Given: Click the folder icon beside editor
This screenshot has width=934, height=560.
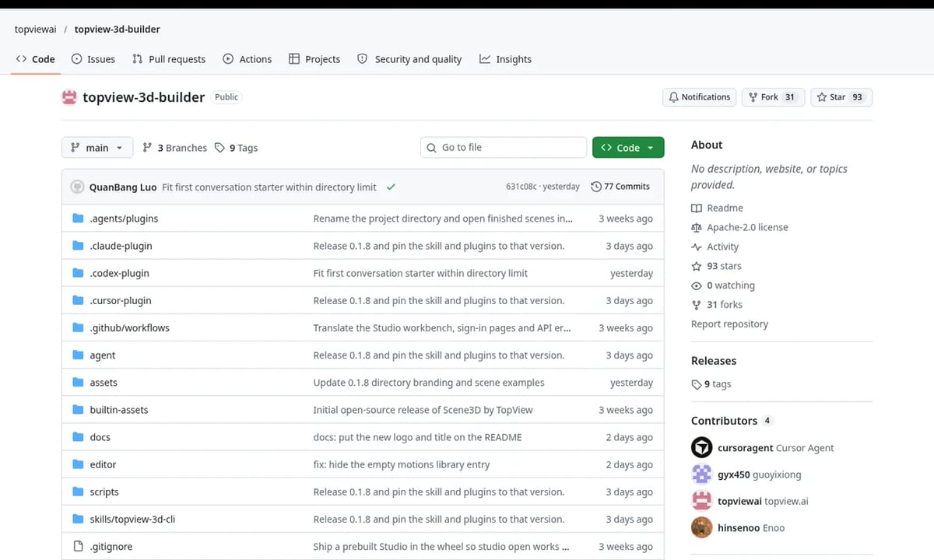Looking at the screenshot, I should 78,464.
